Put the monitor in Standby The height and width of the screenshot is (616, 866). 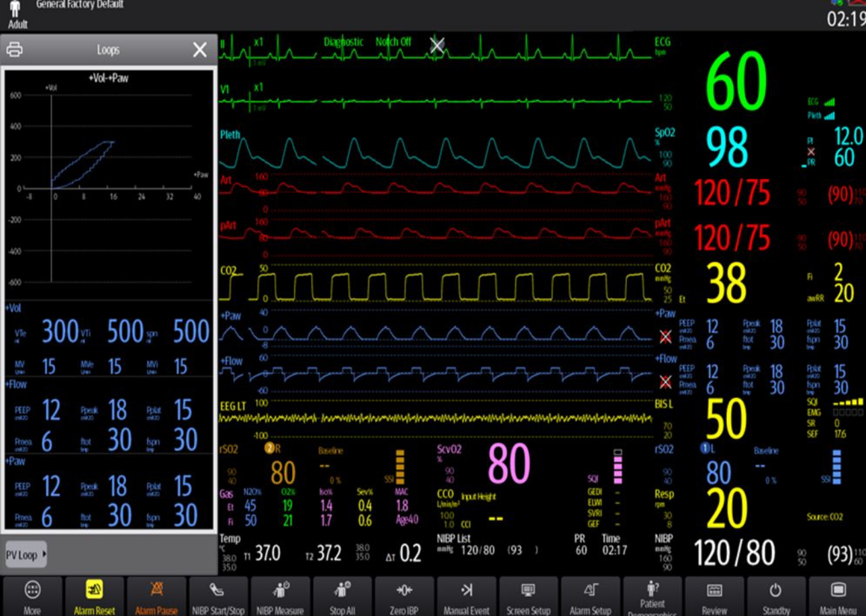[x=776, y=595]
